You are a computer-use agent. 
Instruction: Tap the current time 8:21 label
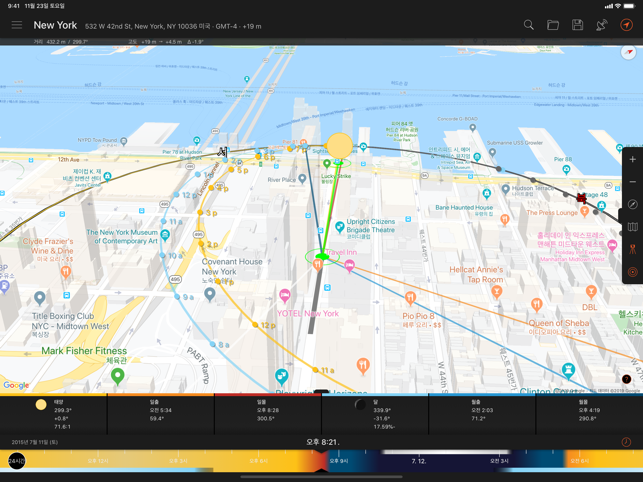(x=322, y=442)
